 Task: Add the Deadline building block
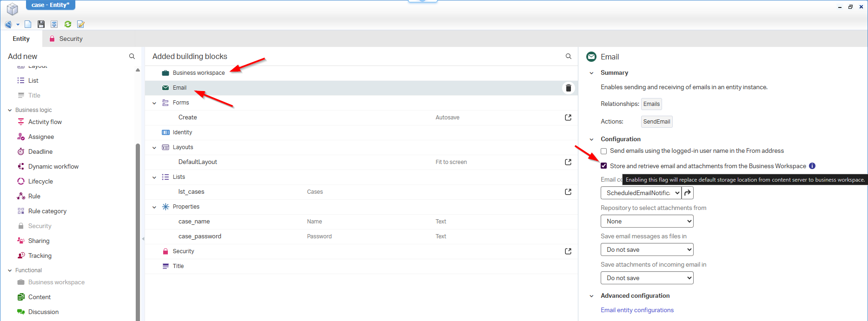click(x=40, y=151)
